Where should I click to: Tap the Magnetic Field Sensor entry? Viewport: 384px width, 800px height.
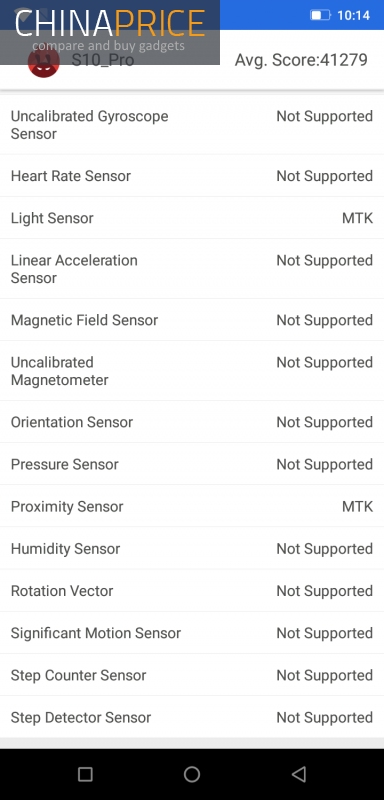click(x=192, y=320)
